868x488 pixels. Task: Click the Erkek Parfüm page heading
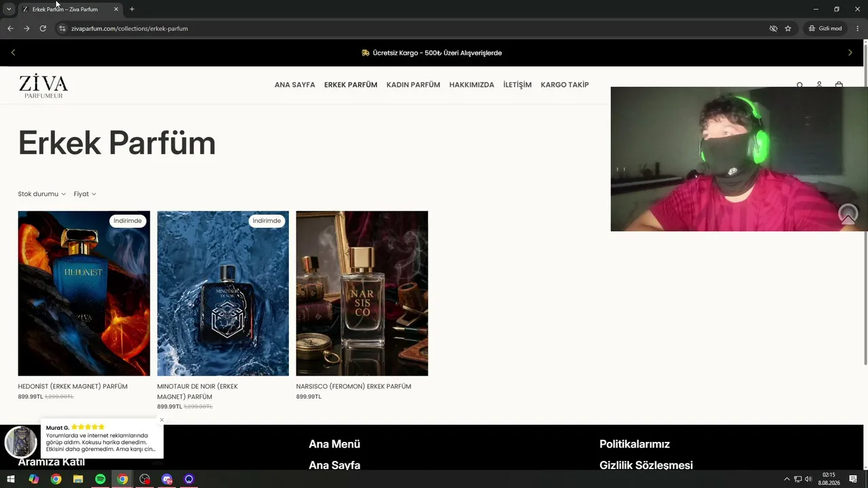coord(117,143)
